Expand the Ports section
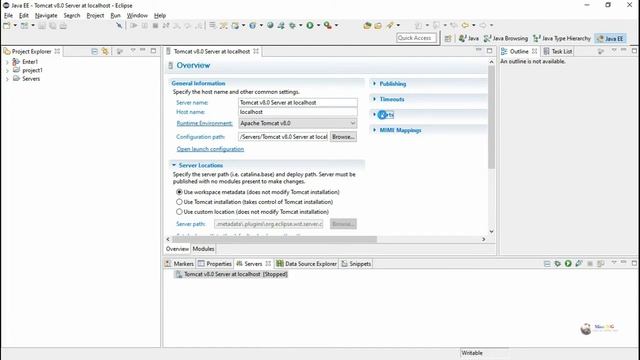The image size is (640, 360). click(x=374, y=115)
